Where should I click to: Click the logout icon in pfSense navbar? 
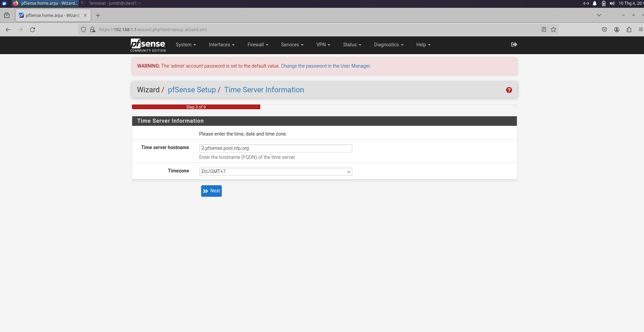pyautogui.click(x=514, y=44)
